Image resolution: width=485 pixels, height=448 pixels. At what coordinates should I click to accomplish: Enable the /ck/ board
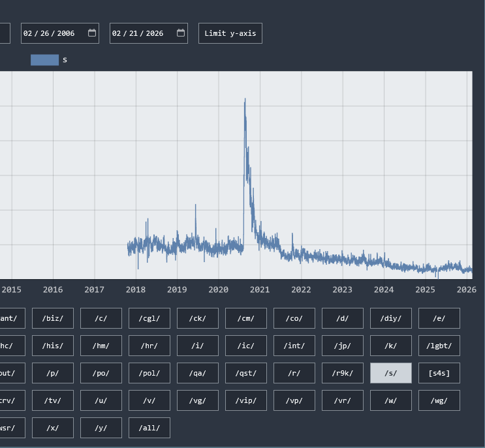tap(198, 318)
